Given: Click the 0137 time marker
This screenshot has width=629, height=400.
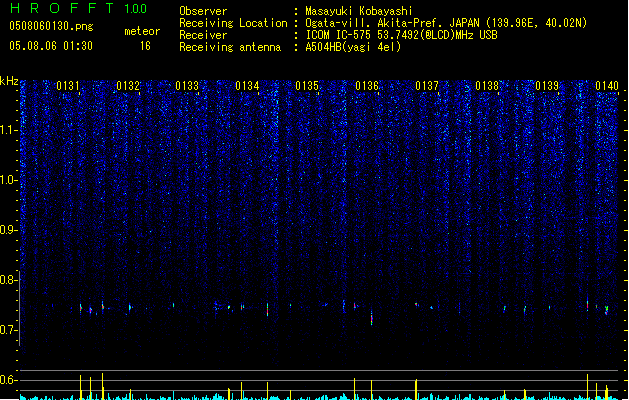Looking at the screenshot, I should 427,86.
